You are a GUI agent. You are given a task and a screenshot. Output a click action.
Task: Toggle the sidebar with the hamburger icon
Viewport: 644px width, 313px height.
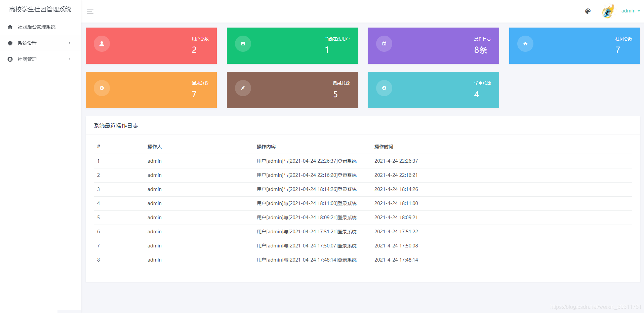pos(90,11)
